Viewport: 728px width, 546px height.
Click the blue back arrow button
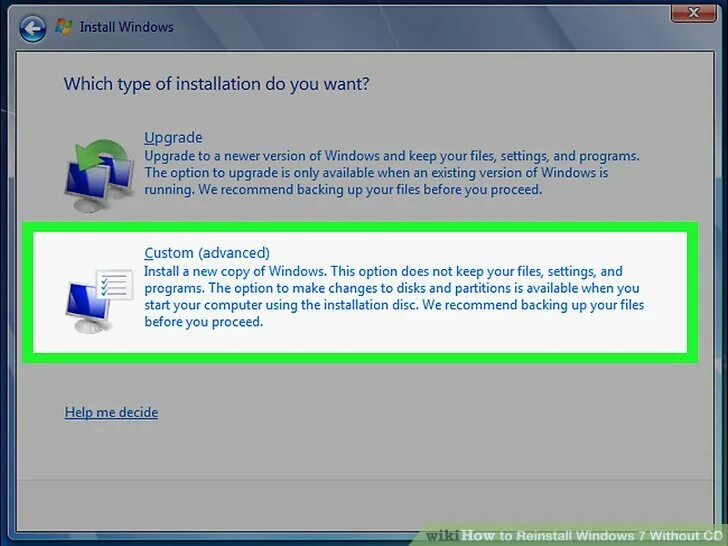[x=32, y=28]
